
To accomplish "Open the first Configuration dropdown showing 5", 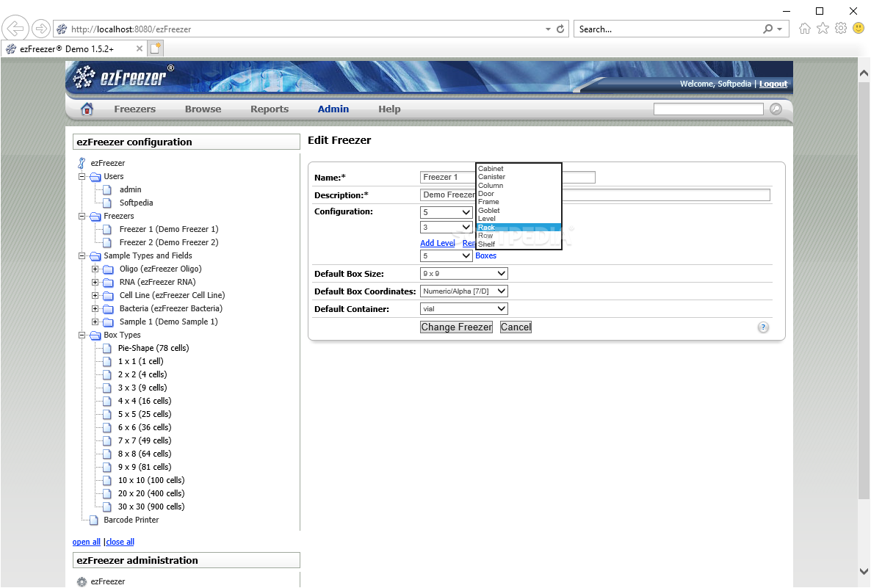I will [x=447, y=212].
